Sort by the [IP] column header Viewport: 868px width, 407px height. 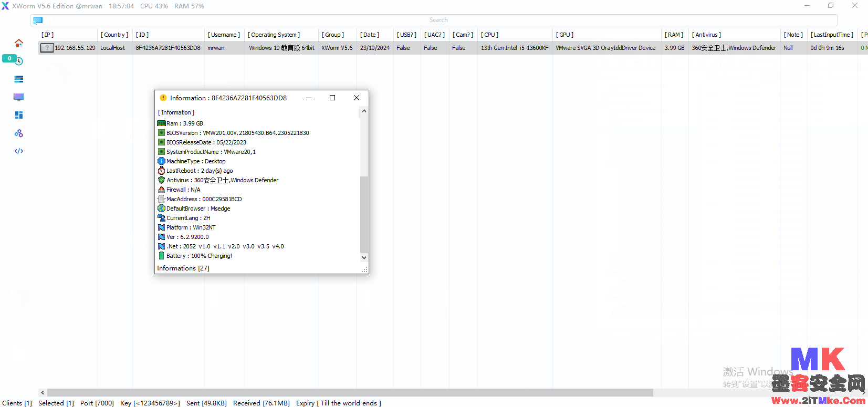pyautogui.click(x=48, y=35)
